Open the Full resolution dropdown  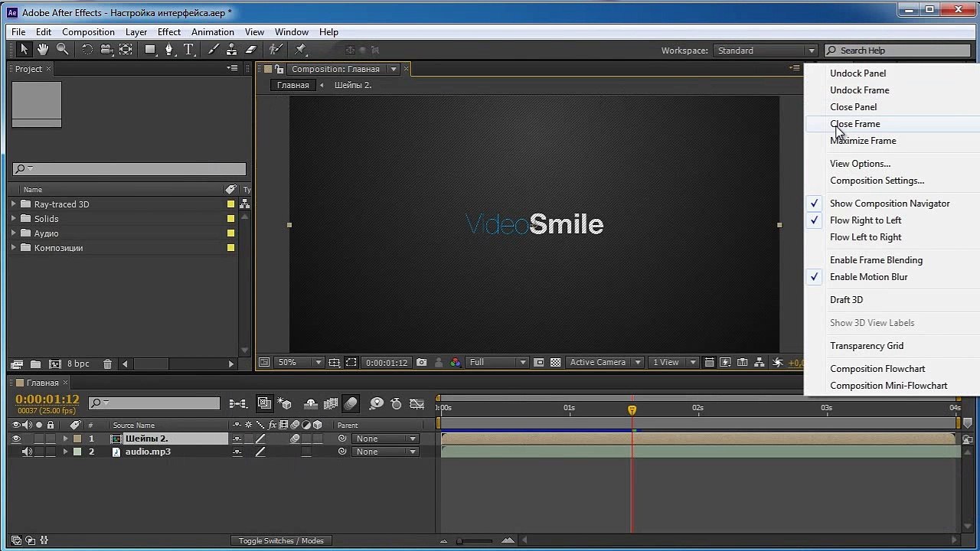coord(498,363)
